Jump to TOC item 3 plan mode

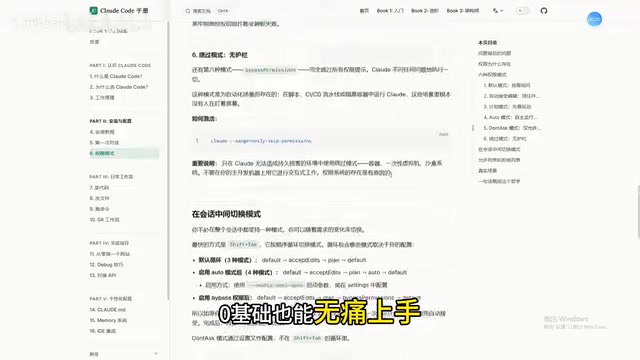pos(507,107)
